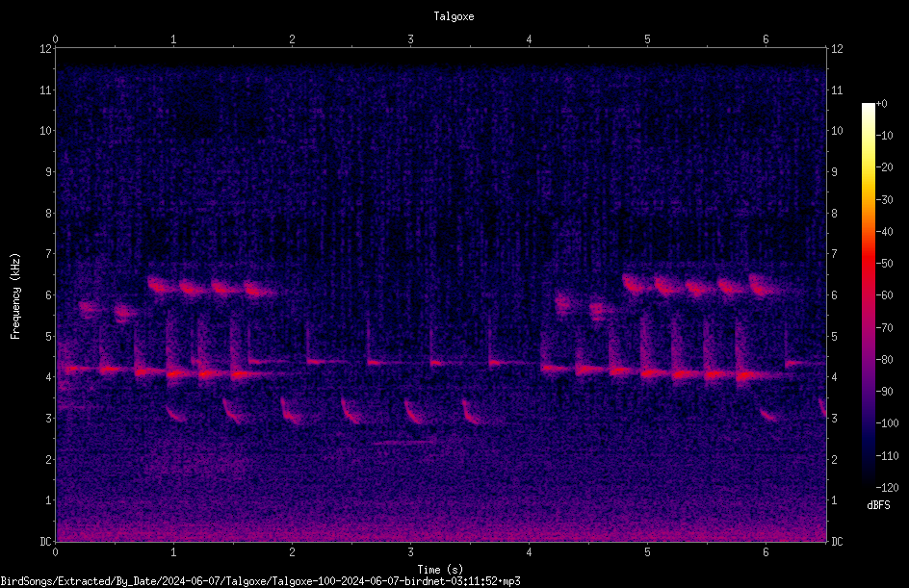Click the 1 second tick on bottom axis
Screen dimensions: 909x588
(173, 552)
